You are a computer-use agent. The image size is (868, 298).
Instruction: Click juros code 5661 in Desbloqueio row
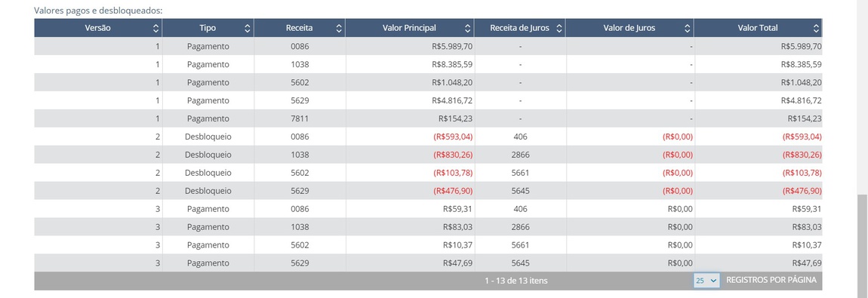point(520,173)
